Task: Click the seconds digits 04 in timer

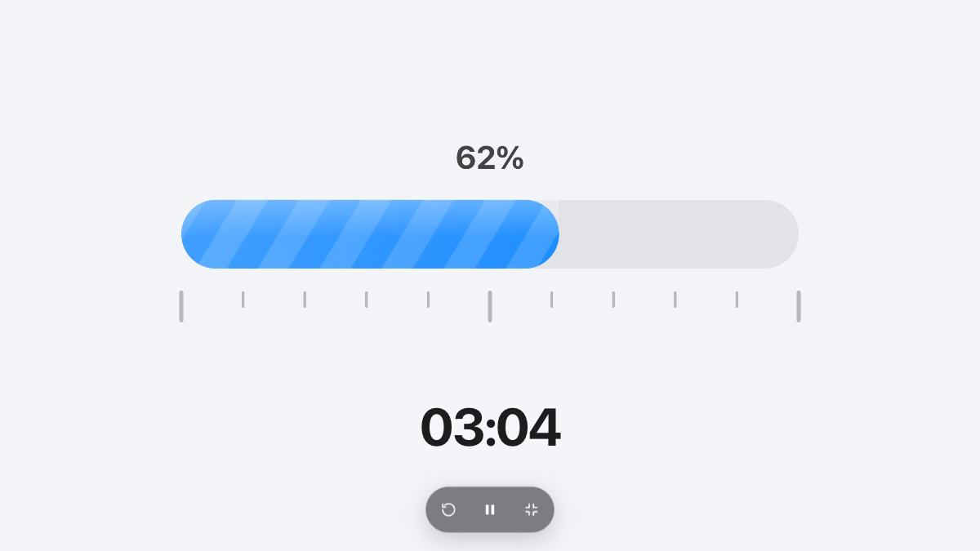Action: coord(528,427)
